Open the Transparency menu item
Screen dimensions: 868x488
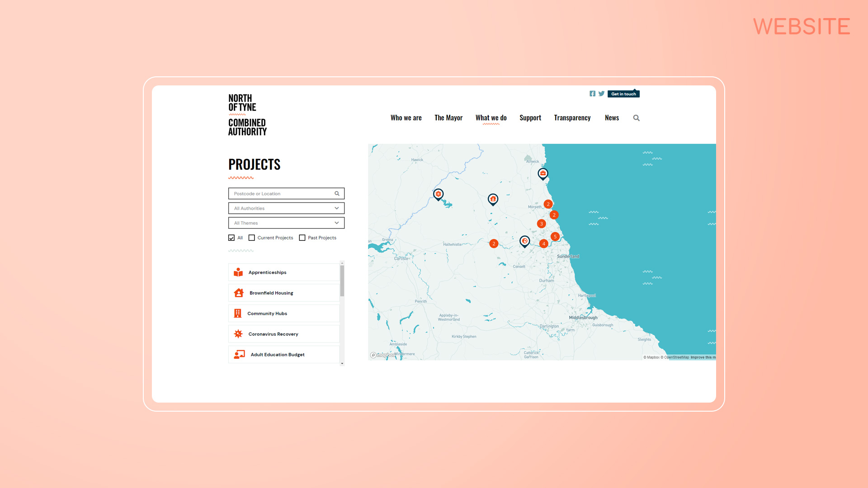pyautogui.click(x=572, y=118)
